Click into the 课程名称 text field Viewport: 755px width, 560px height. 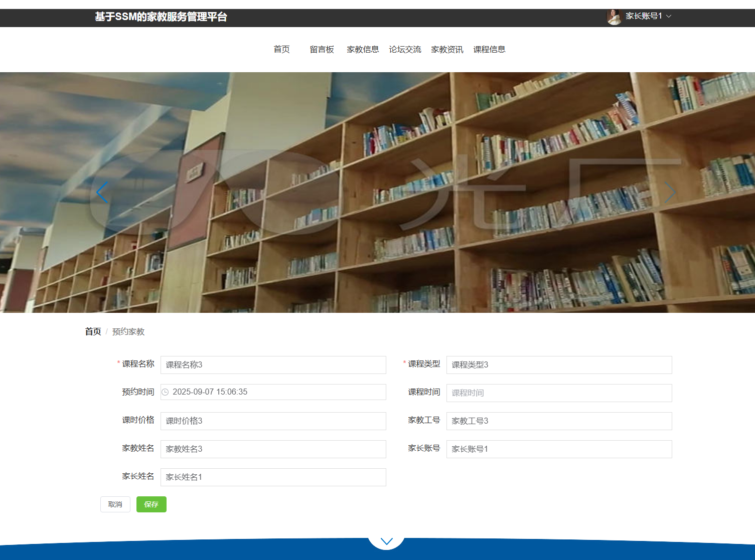click(x=273, y=365)
